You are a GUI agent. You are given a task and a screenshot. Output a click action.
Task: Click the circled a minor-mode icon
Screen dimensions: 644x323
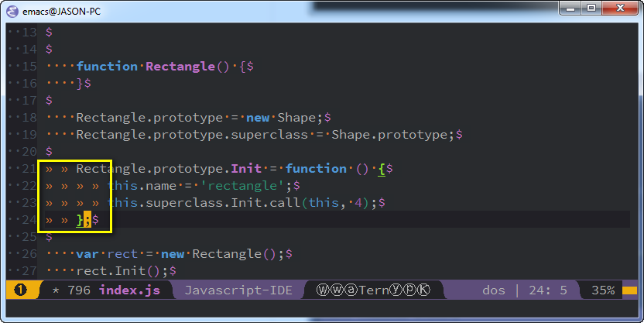tap(351, 290)
